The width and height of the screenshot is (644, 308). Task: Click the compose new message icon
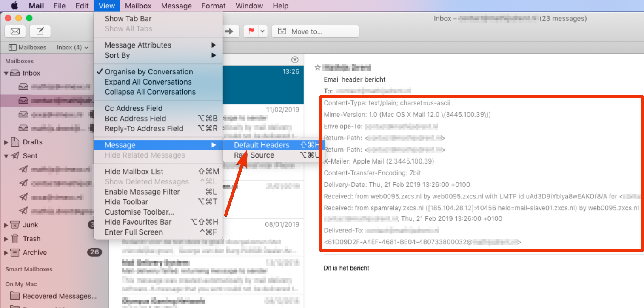[40, 31]
